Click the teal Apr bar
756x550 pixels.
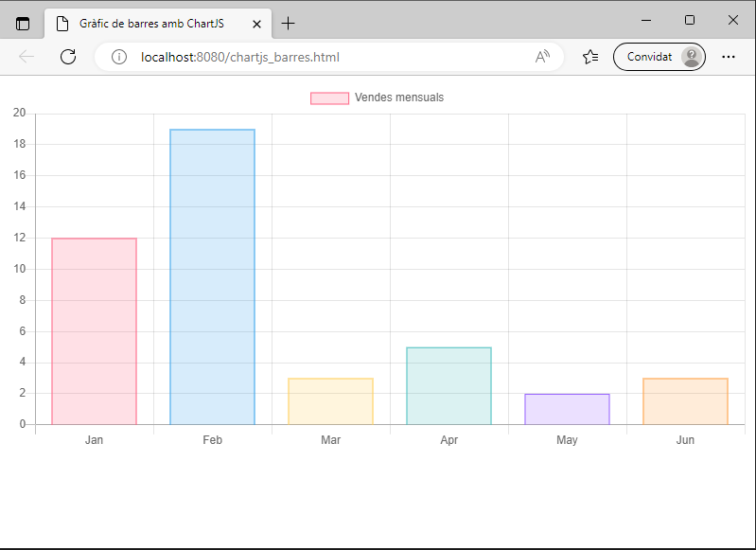click(448, 385)
